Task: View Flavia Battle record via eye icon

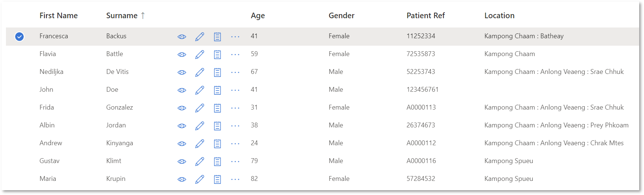Action: click(x=182, y=55)
